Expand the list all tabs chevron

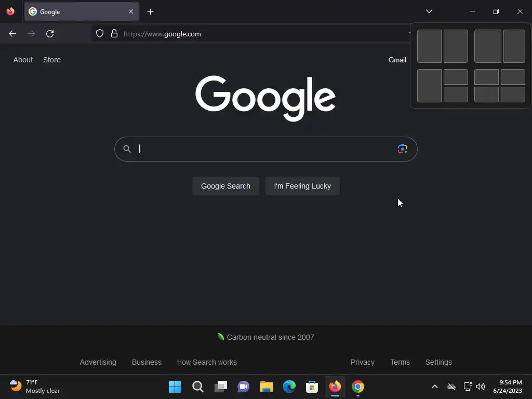click(x=429, y=11)
